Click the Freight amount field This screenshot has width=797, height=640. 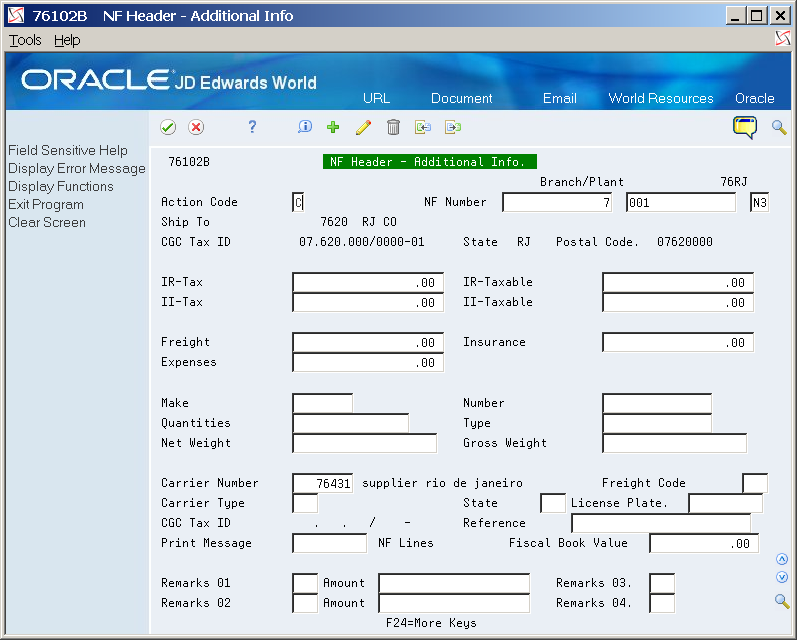(x=368, y=343)
